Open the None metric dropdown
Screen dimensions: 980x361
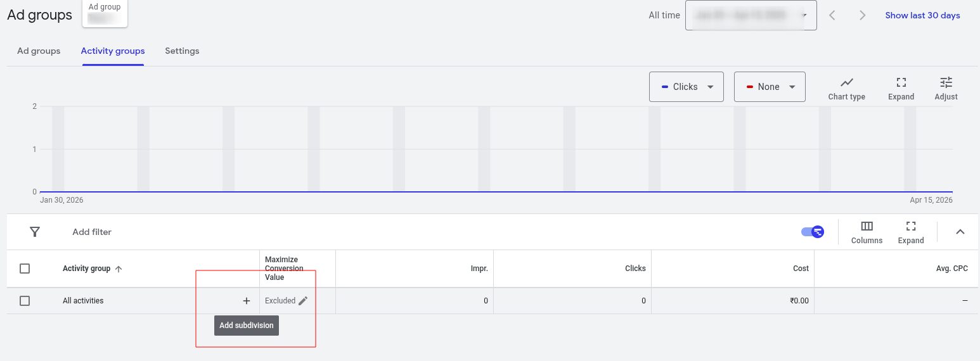pyautogui.click(x=770, y=87)
